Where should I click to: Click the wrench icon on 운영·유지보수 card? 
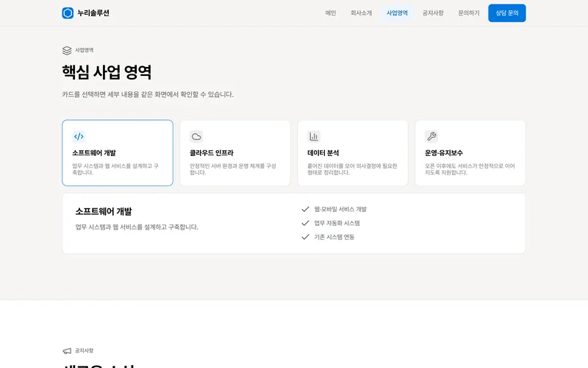coord(431,136)
